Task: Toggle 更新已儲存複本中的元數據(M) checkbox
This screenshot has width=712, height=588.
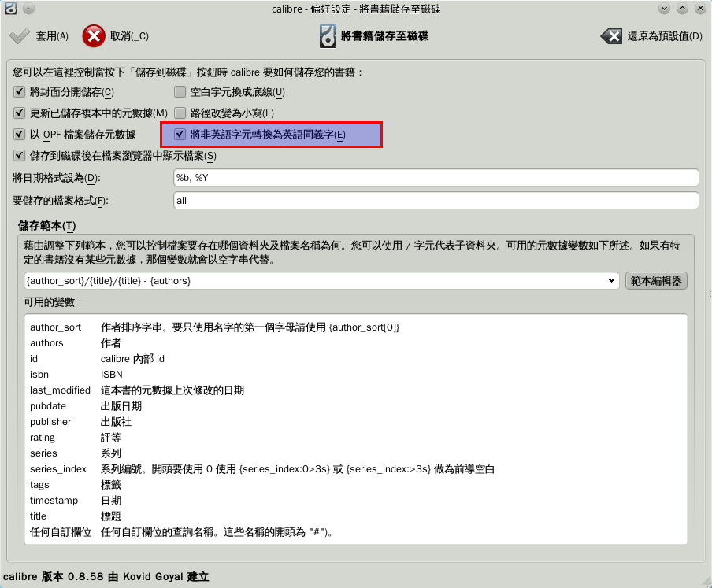Action: [x=19, y=113]
